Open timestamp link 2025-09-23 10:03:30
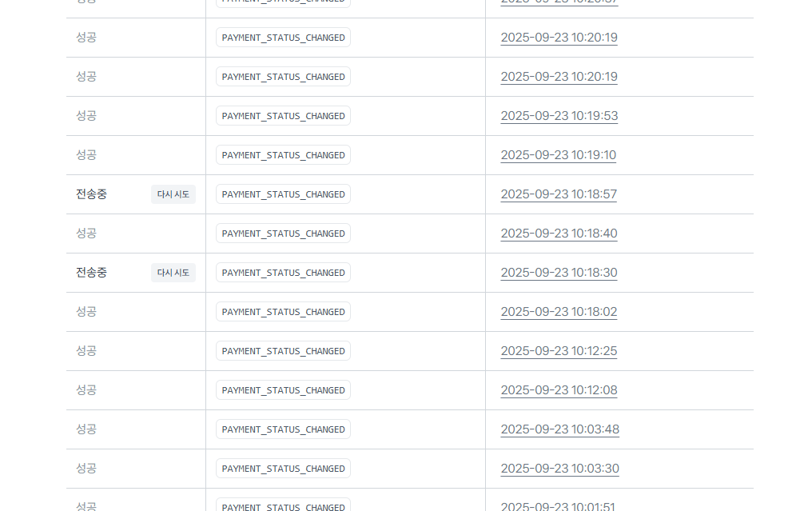 point(559,469)
